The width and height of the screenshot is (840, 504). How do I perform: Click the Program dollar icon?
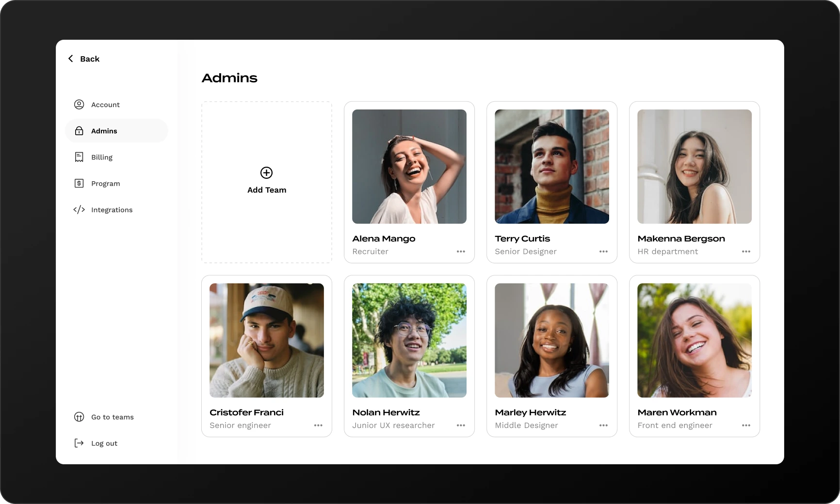pos(79,183)
